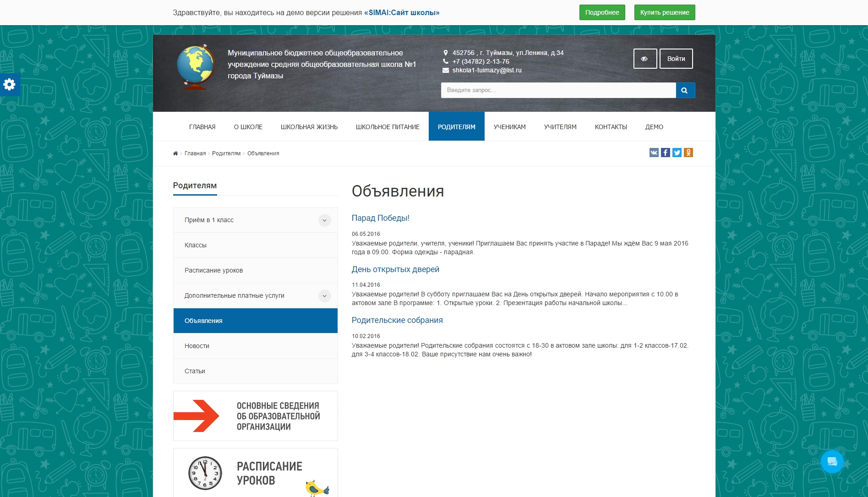
Task: Open the Школьное питание menu item
Action: (388, 127)
